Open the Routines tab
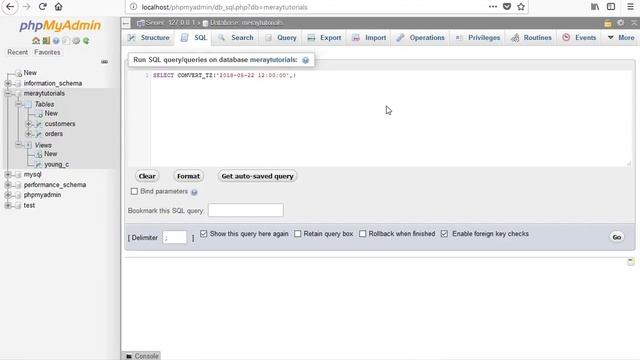Viewport: 640px width, 360px height. pyautogui.click(x=531, y=38)
